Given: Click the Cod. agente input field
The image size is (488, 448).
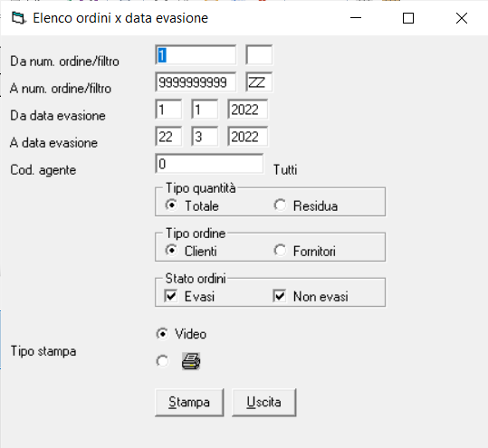Looking at the screenshot, I should 209,164.
